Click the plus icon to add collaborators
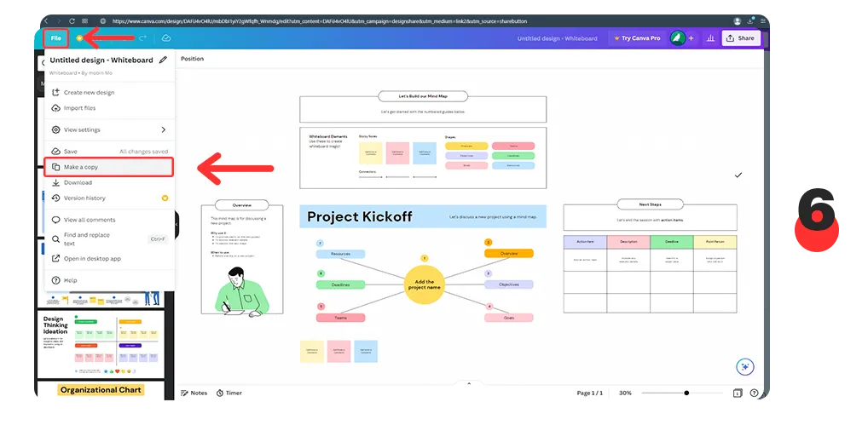This screenshot has height=425, width=868. click(691, 38)
